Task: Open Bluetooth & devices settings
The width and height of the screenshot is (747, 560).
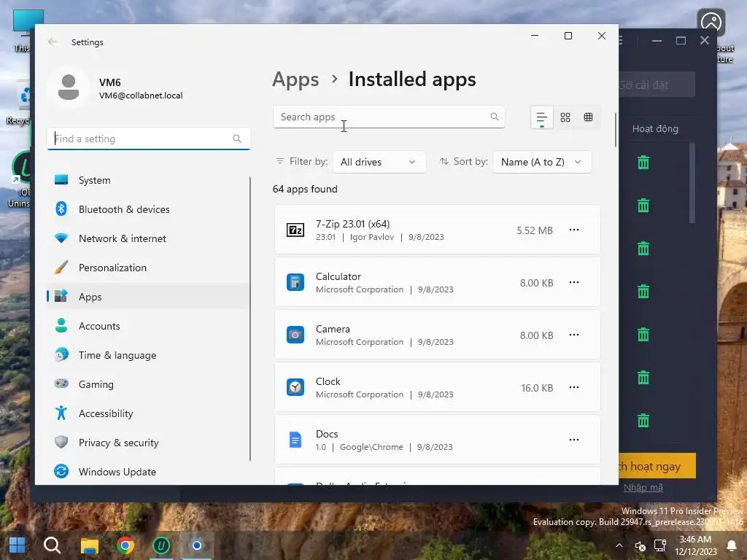Action: 147,209
